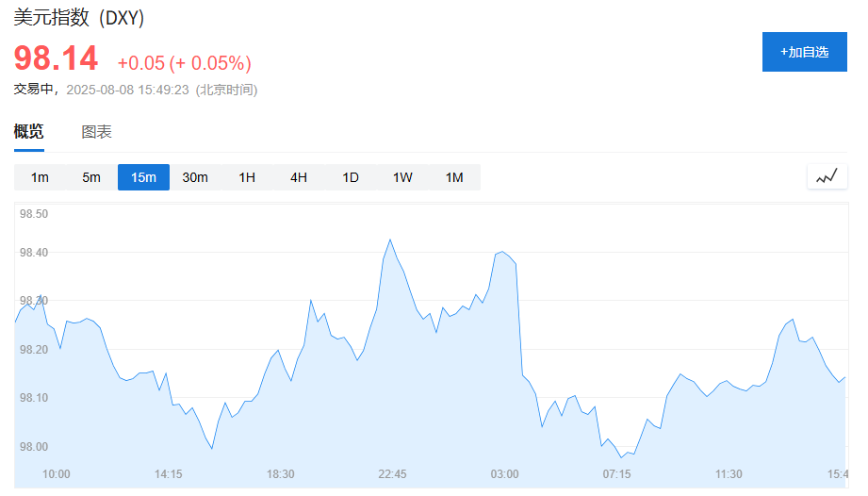Image resolution: width=868 pixels, height=496 pixels.
Task: Switch chart to 1D interval
Action: (351, 177)
